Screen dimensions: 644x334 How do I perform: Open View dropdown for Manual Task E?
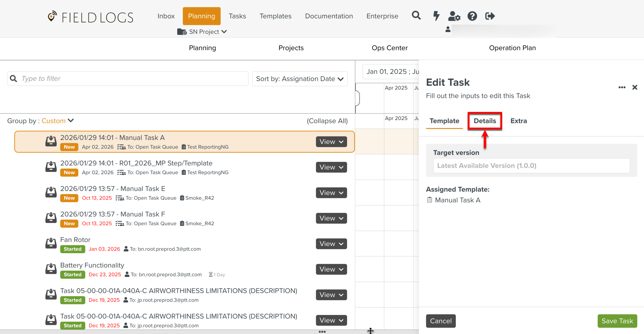tap(331, 193)
